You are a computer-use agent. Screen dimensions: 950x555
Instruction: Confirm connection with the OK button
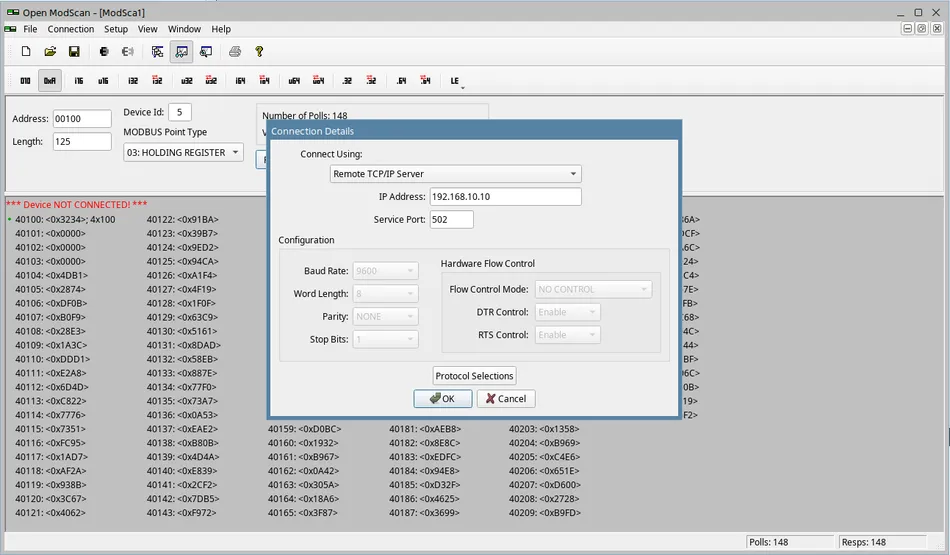click(x=443, y=399)
